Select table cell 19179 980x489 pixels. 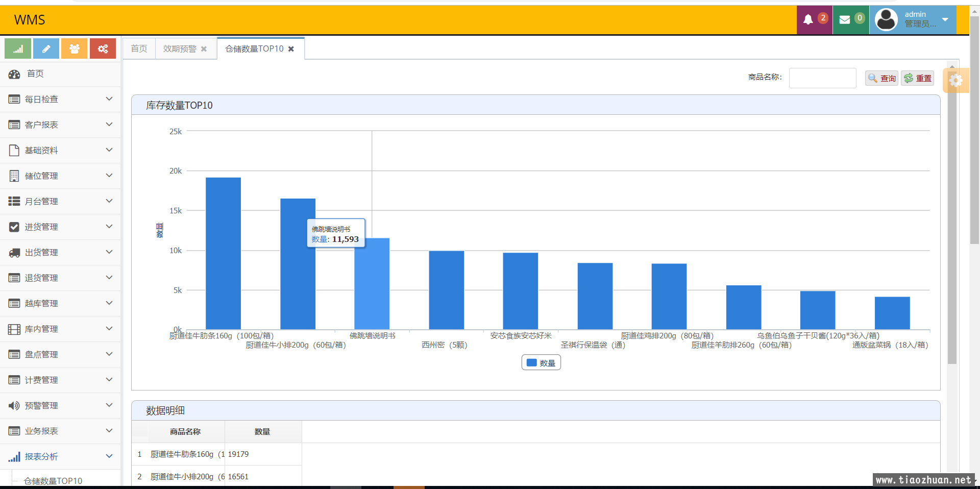coord(263,454)
